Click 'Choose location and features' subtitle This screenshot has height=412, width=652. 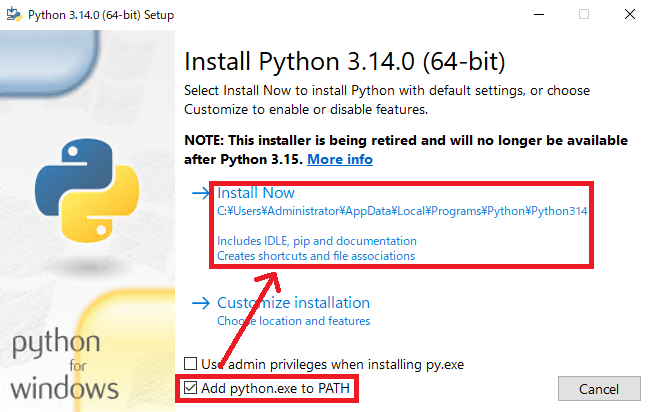(x=293, y=321)
